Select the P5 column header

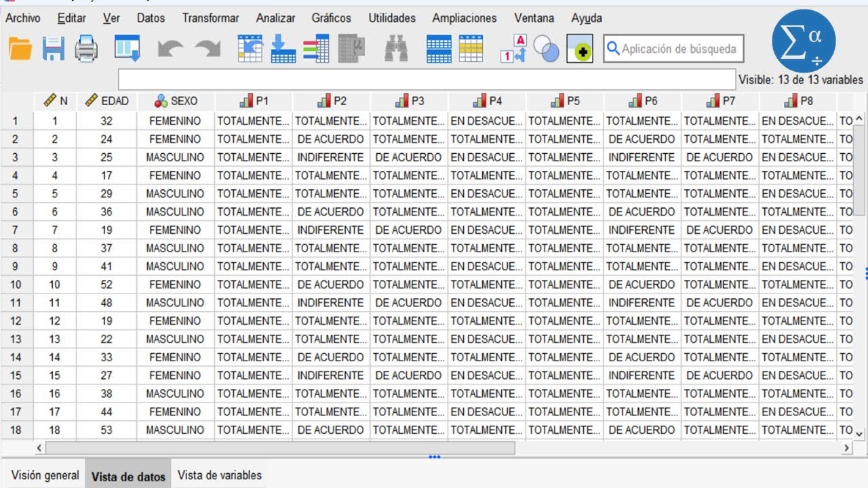(565, 101)
